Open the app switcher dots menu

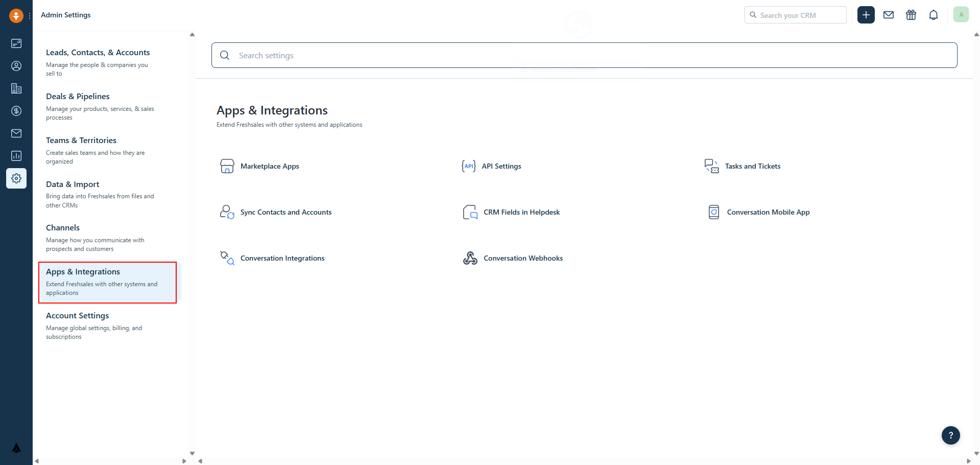point(30,16)
